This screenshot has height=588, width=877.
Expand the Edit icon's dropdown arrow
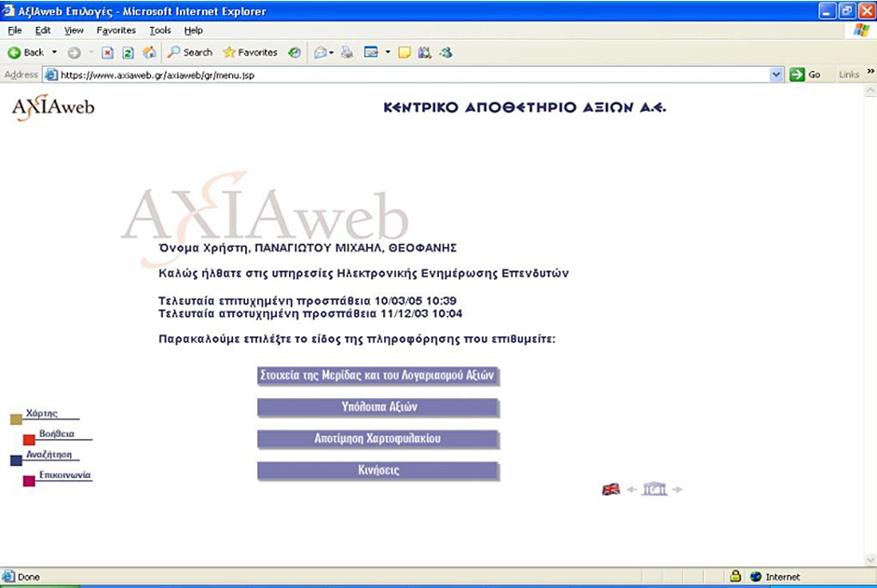pos(388,52)
